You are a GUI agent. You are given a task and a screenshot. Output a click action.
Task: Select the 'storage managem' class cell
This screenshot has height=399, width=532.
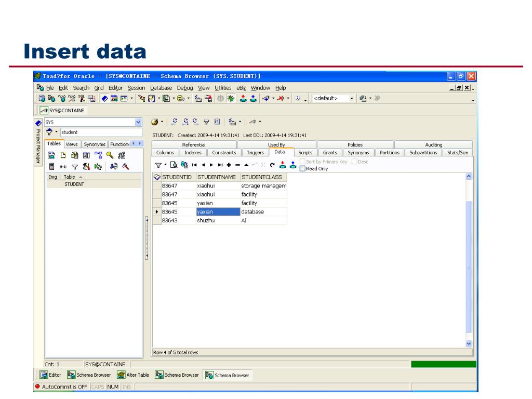pos(263,186)
